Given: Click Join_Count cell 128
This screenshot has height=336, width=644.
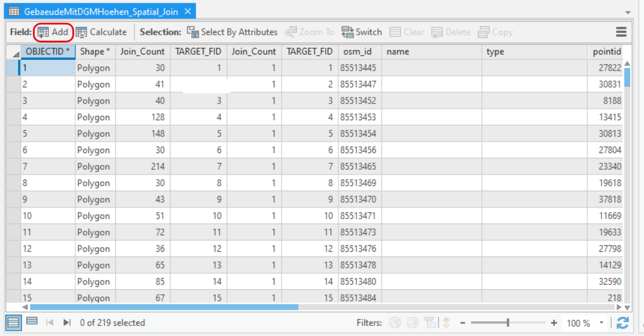Looking at the screenshot, I should pyautogui.click(x=142, y=117).
